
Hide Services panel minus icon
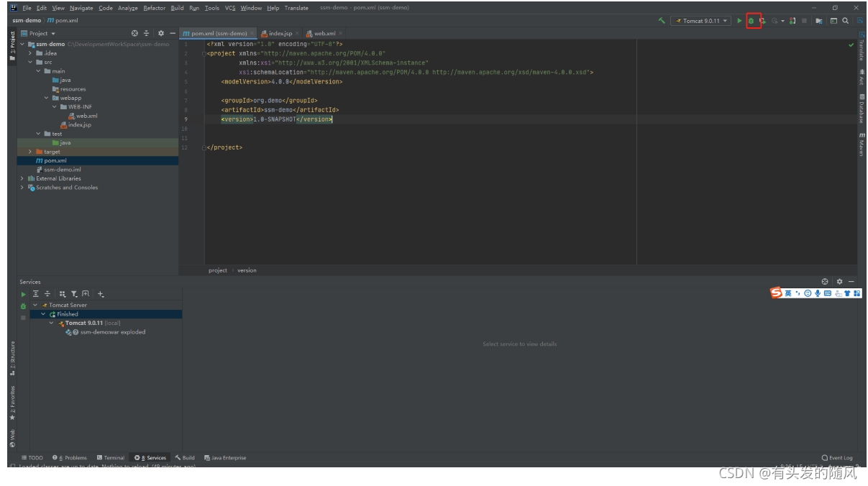[x=851, y=282]
